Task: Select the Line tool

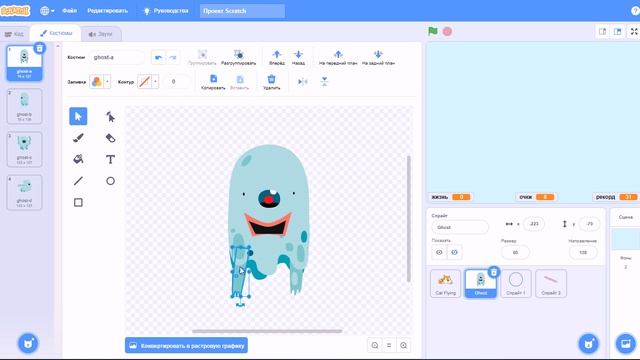Action: pos(78,181)
